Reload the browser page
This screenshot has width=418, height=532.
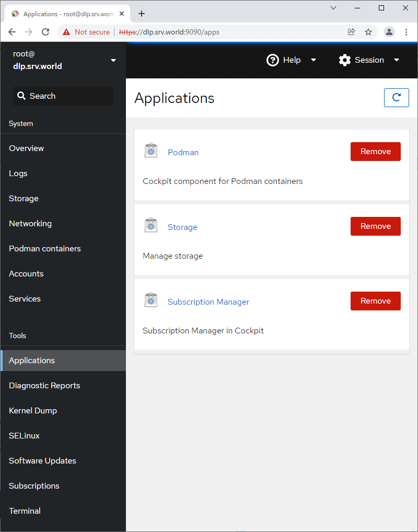(x=45, y=32)
